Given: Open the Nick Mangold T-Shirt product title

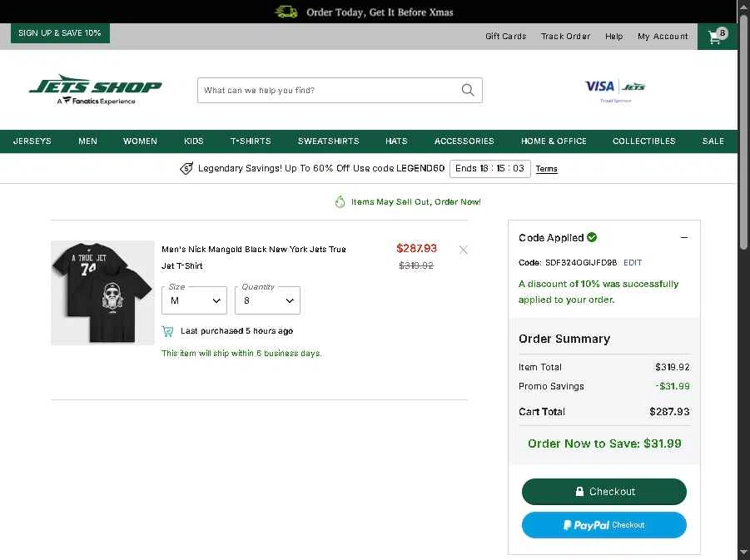Looking at the screenshot, I should pos(254,257).
